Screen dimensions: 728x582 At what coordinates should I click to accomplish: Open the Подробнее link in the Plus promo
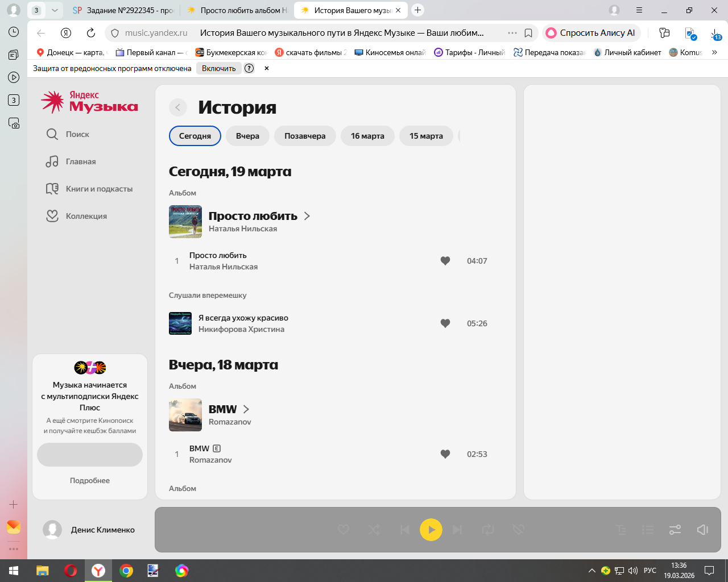click(x=90, y=480)
